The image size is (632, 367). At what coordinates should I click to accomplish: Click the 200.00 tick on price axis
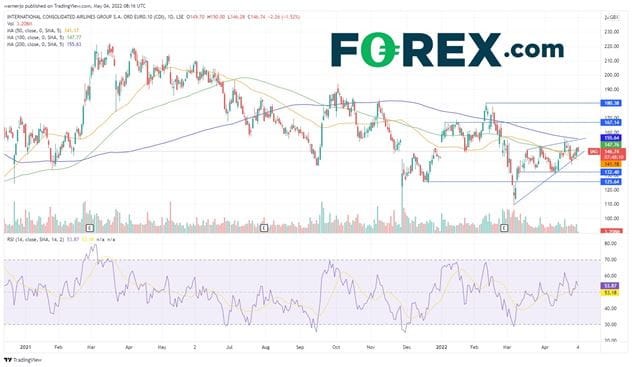612,75
